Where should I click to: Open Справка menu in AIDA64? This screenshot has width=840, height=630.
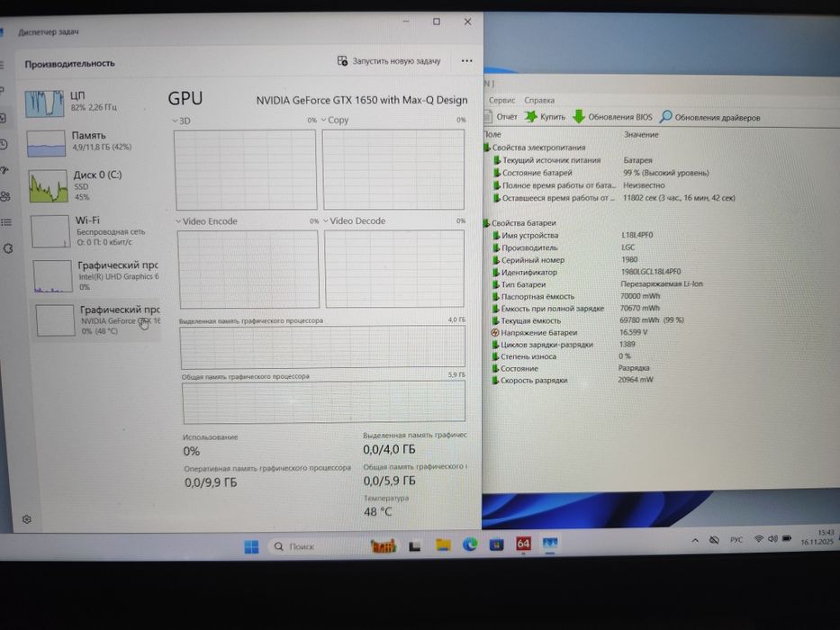pyautogui.click(x=539, y=100)
